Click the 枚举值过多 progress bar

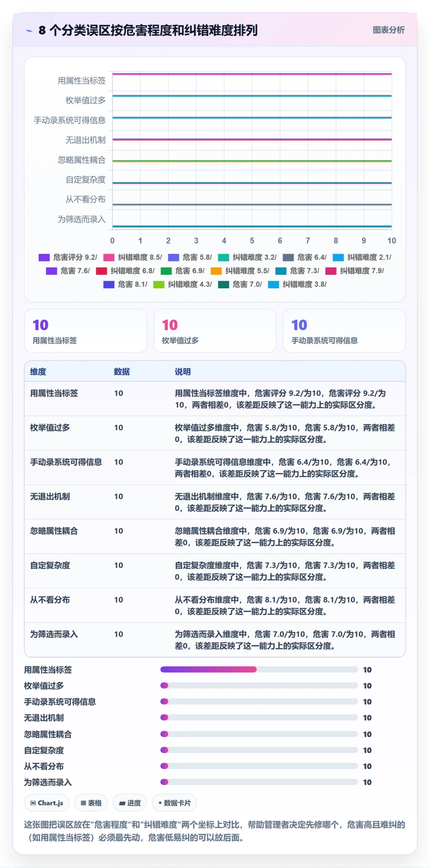point(259,685)
